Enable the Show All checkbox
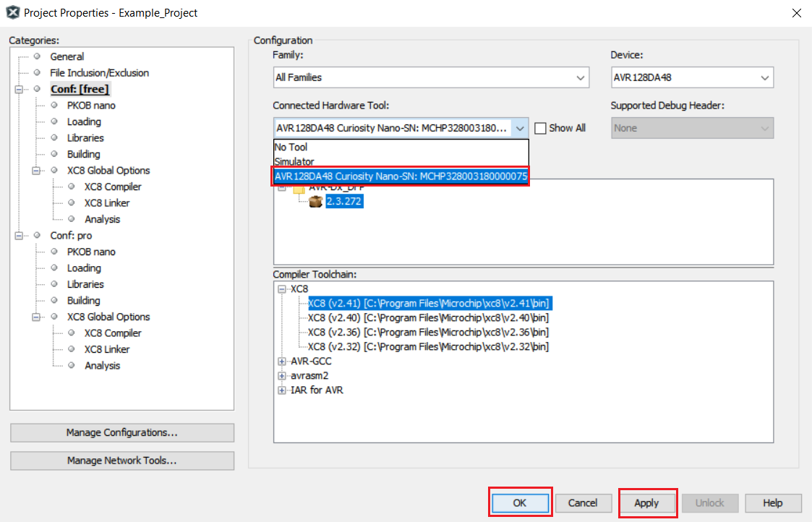The image size is (812, 522). pyautogui.click(x=540, y=128)
